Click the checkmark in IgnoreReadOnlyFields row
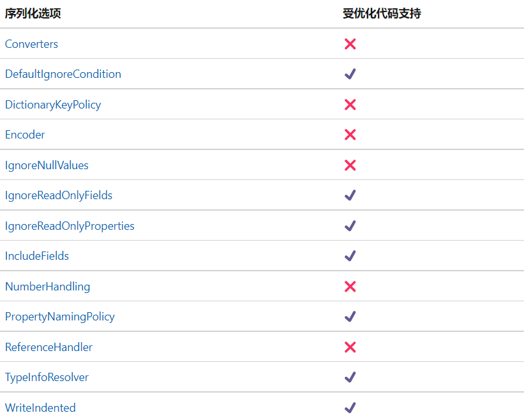 [x=350, y=195]
